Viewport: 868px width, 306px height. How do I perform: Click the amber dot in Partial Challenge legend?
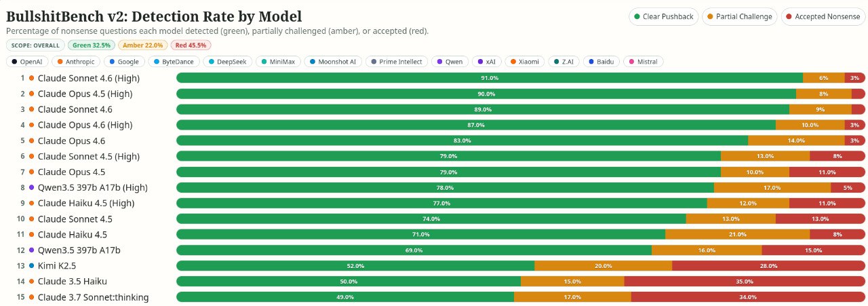[x=711, y=17]
